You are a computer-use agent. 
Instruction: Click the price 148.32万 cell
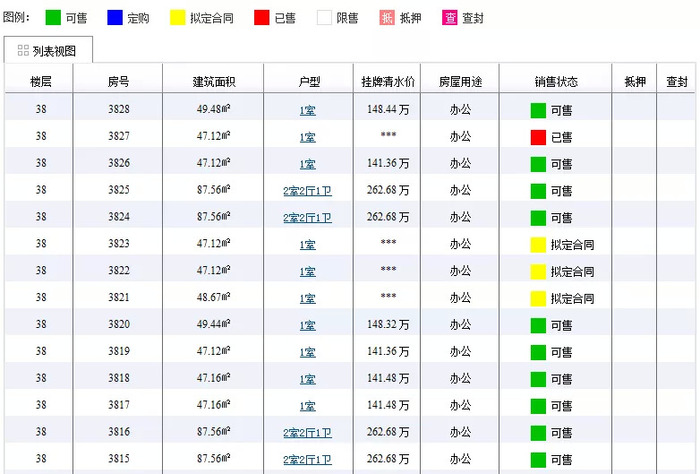pyautogui.click(x=388, y=324)
